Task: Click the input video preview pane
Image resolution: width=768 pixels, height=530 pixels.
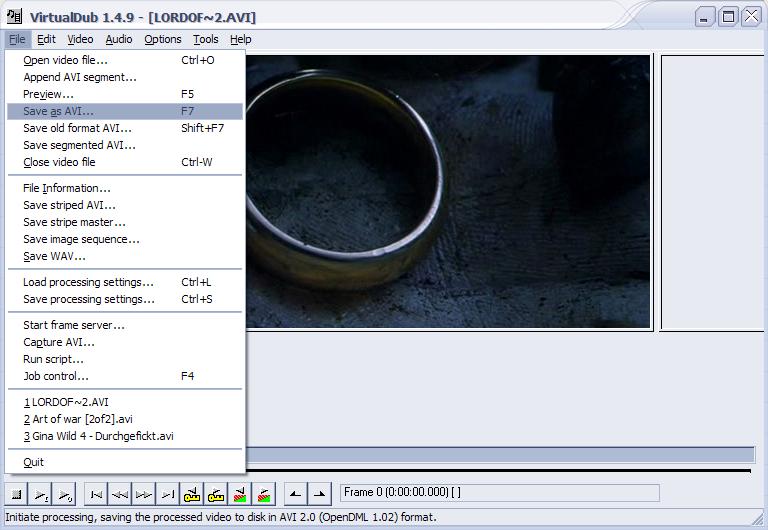Action: [448, 192]
